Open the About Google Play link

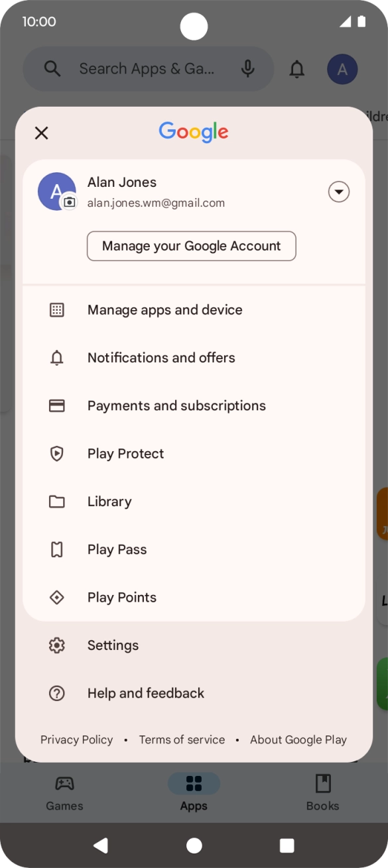(x=298, y=740)
